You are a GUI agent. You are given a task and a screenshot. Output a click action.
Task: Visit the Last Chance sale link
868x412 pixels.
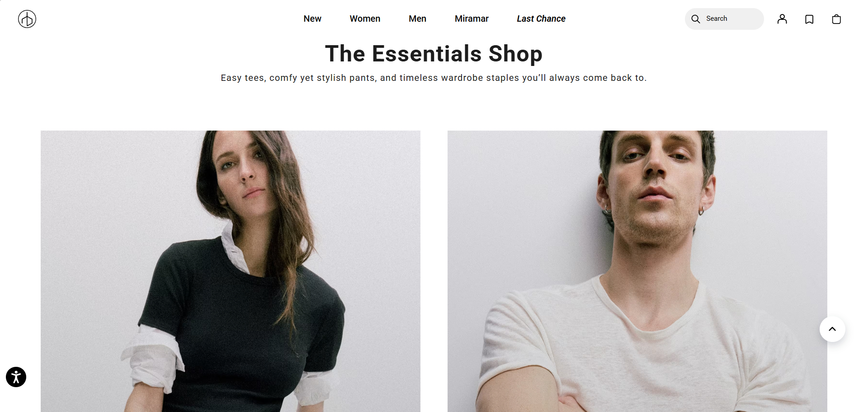tap(541, 19)
